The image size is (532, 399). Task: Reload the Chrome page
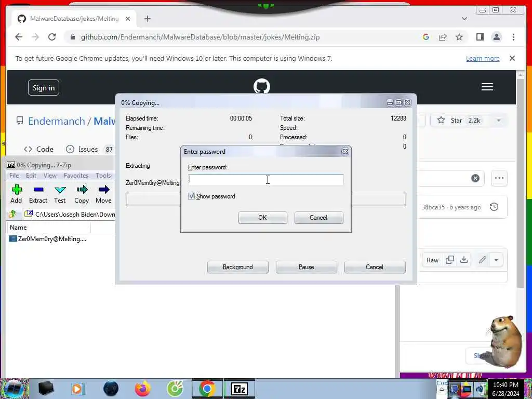[52, 37]
